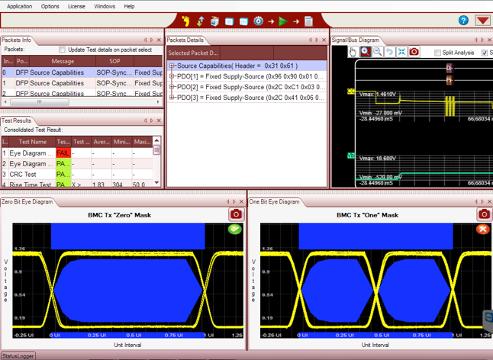Open the Application menu
This screenshot has height=360, width=493.
(x=19, y=6)
